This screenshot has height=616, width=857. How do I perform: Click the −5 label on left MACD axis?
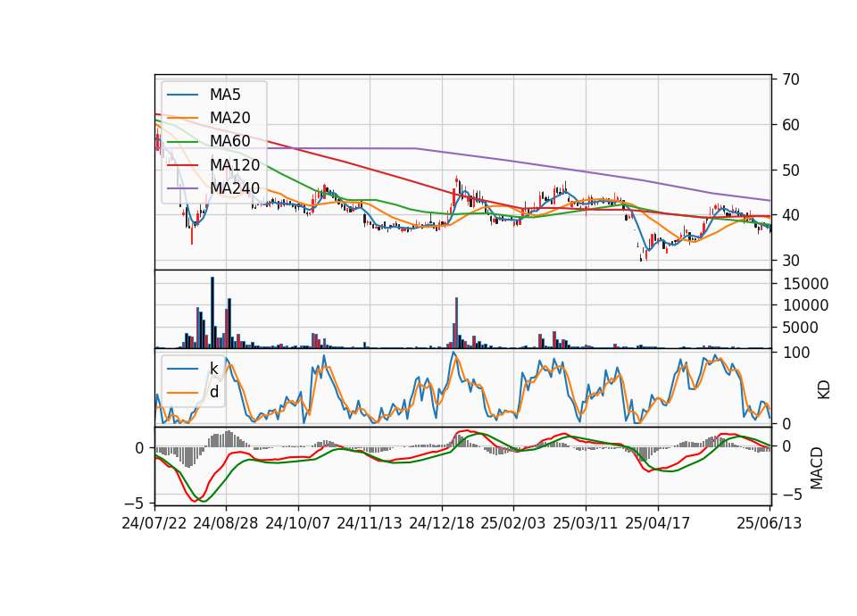(136, 503)
